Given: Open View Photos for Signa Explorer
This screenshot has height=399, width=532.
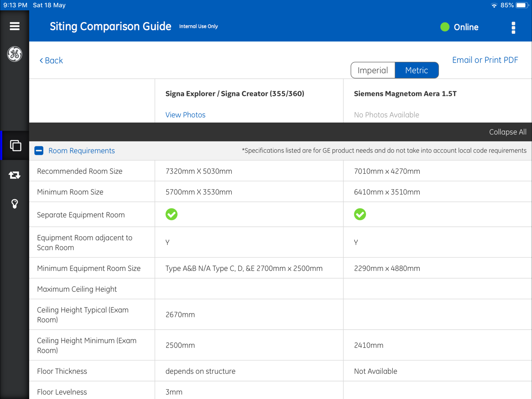Looking at the screenshot, I should [185, 115].
